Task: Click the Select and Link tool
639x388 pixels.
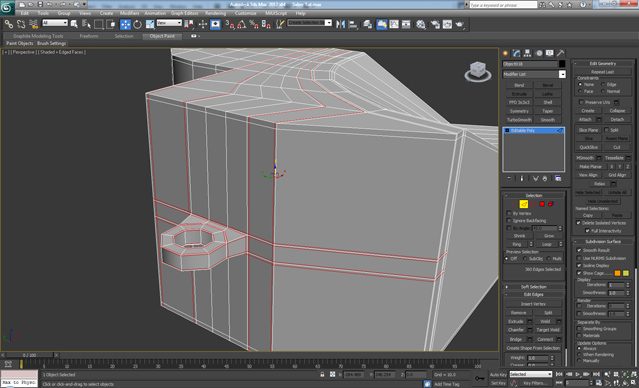Action: 9,24
